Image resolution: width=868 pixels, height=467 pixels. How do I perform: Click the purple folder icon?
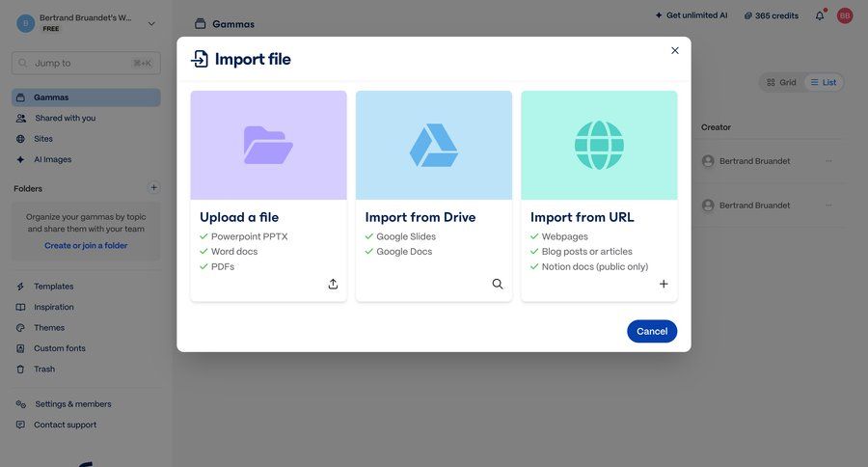coord(268,145)
